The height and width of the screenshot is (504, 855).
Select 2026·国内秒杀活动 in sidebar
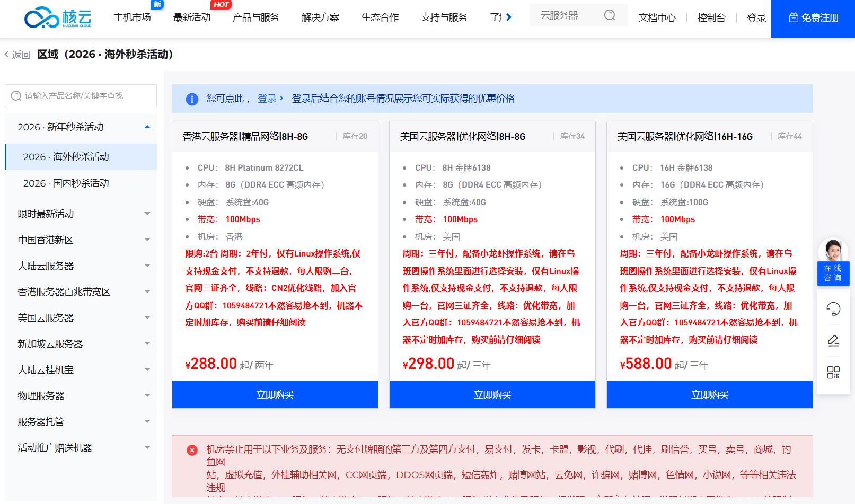tap(81, 183)
